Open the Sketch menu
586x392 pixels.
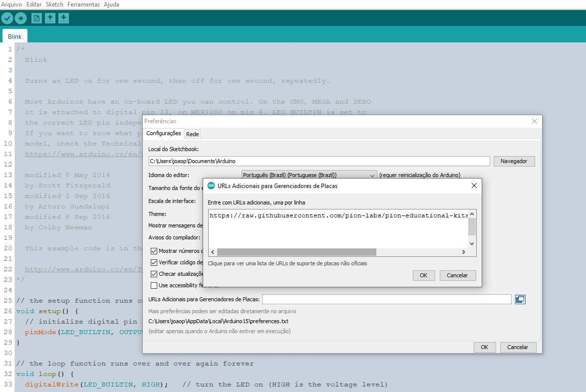coord(54,4)
